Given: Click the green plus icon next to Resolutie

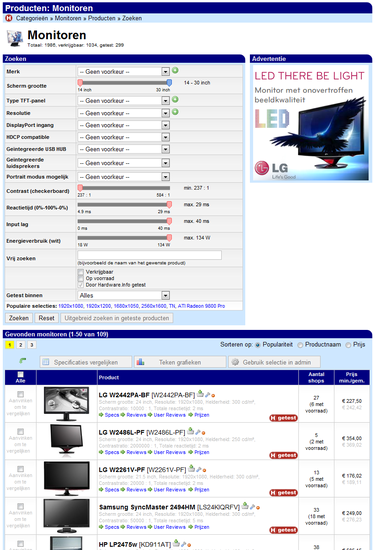Looking at the screenshot, I should coord(175,112).
